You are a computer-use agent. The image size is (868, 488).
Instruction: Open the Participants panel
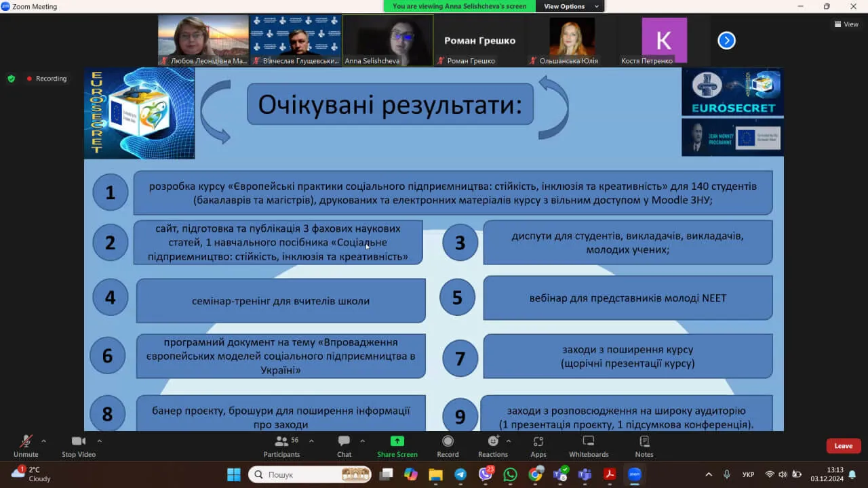pyautogui.click(x=281, y=445)
